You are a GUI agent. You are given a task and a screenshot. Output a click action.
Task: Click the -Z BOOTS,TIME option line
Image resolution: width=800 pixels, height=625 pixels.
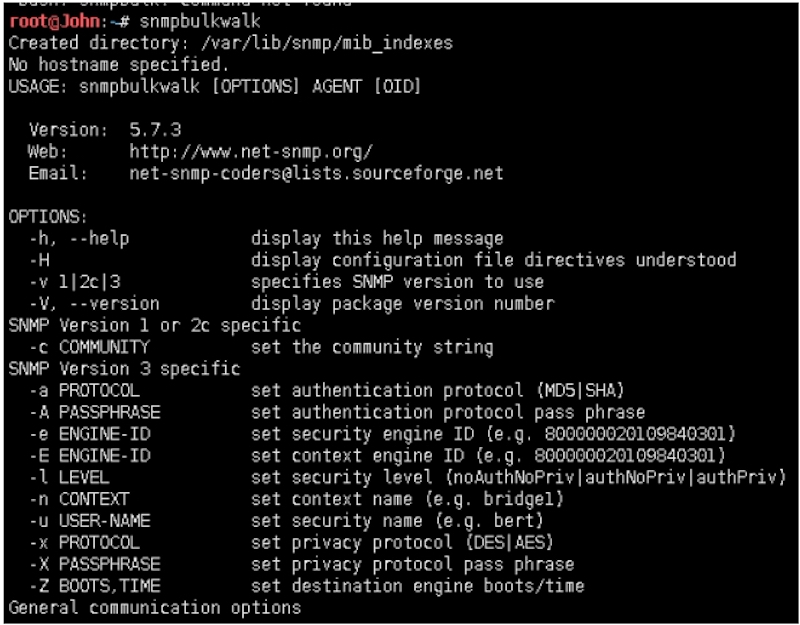click(306, 586)
